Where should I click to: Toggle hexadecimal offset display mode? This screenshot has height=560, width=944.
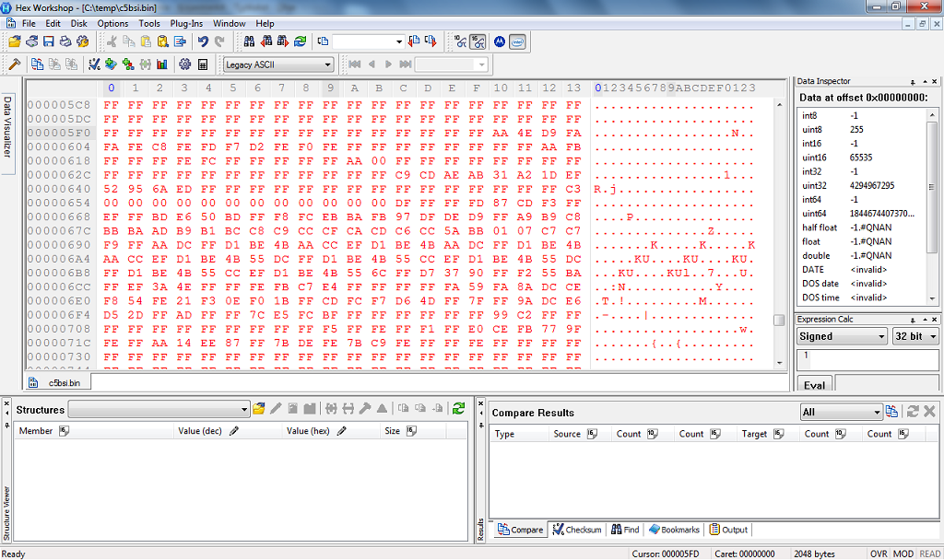pyautogui.click(x=478, y=41)
